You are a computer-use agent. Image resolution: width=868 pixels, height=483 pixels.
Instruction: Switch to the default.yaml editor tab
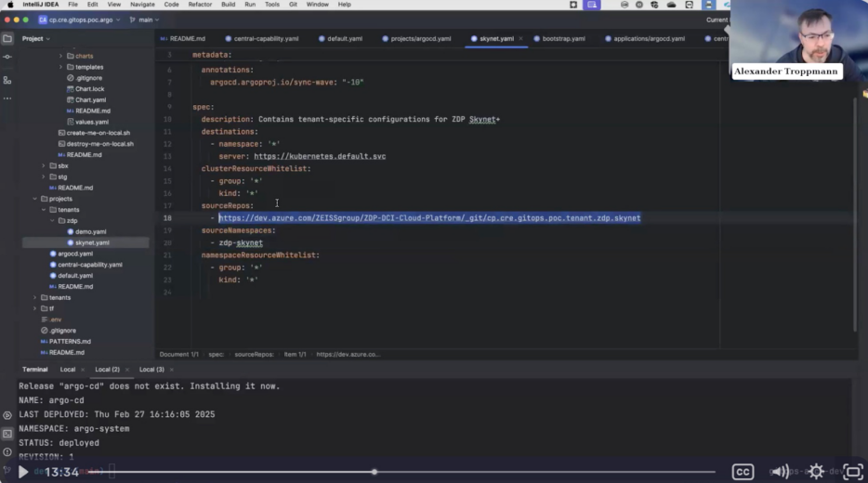340,39
